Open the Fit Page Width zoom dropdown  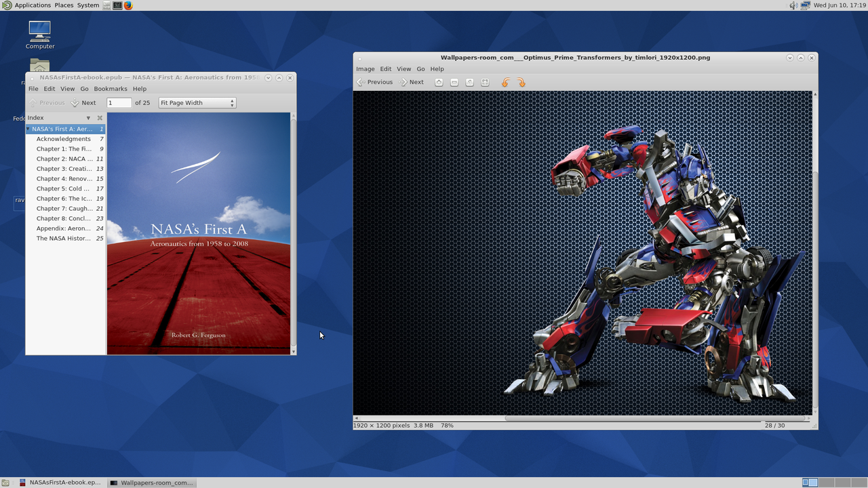click(197, 103)
